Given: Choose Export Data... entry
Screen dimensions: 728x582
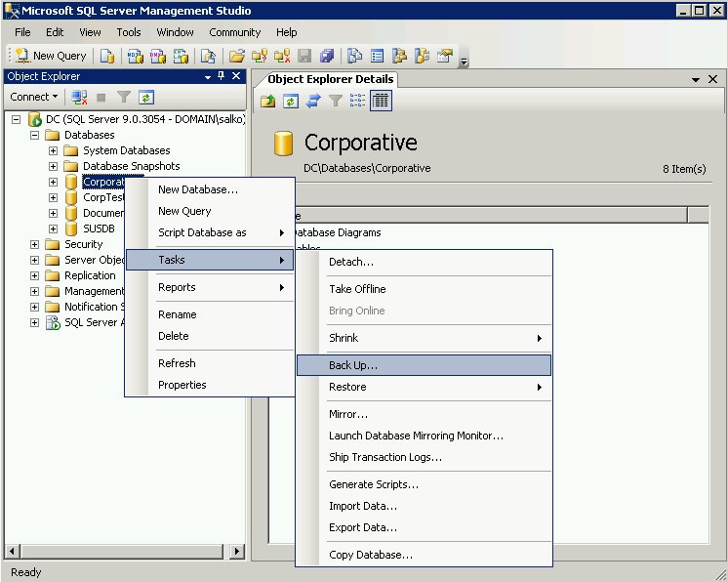Looking at the screenshot, I should tap(424, 527).
